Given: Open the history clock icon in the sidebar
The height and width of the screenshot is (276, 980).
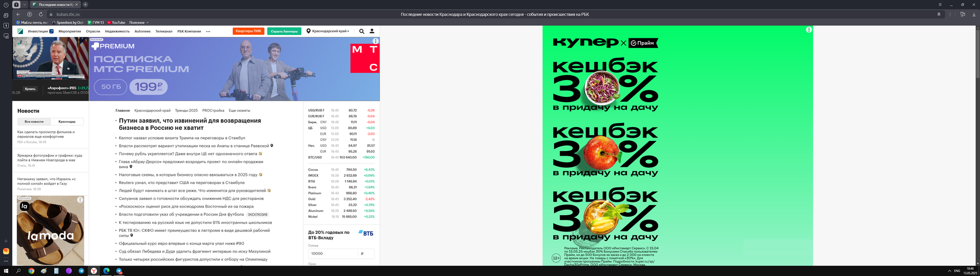Looking at the screenshot, I should point(6,5).
